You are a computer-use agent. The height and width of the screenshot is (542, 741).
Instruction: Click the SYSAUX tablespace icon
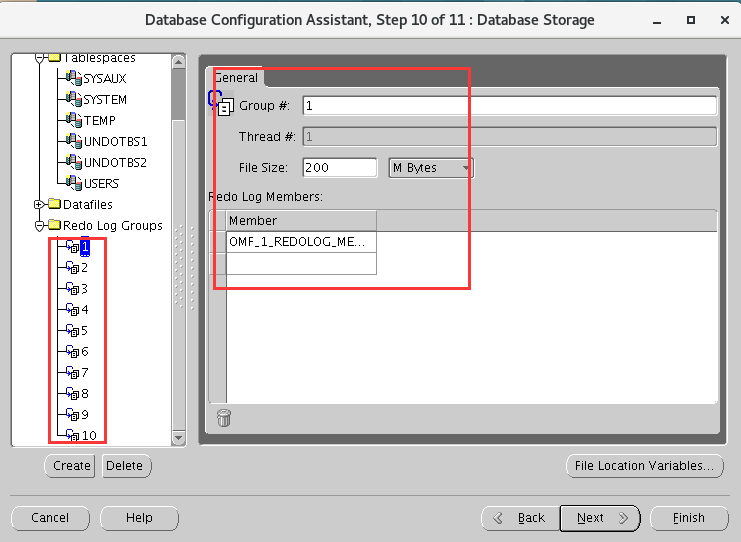click(73, 78)
